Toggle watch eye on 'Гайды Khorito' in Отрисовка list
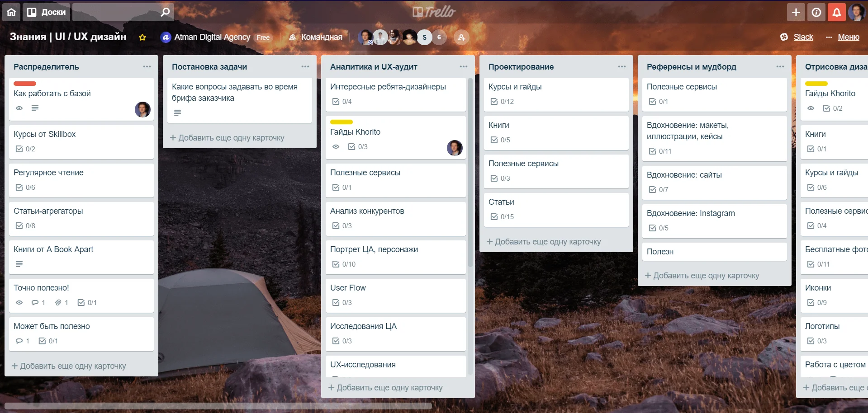868x413 pixels. 811,108
